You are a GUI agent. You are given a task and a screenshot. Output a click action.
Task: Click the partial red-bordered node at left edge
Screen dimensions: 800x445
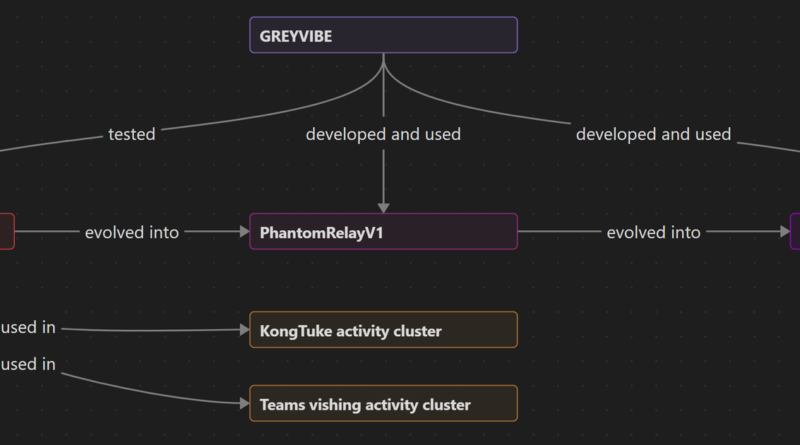pos(7,232)
